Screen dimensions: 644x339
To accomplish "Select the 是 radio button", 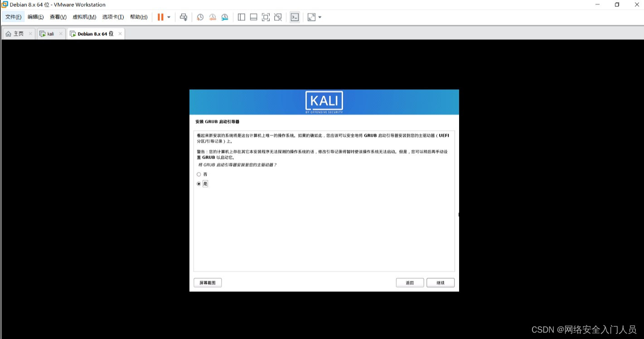I will click(199, 184).
